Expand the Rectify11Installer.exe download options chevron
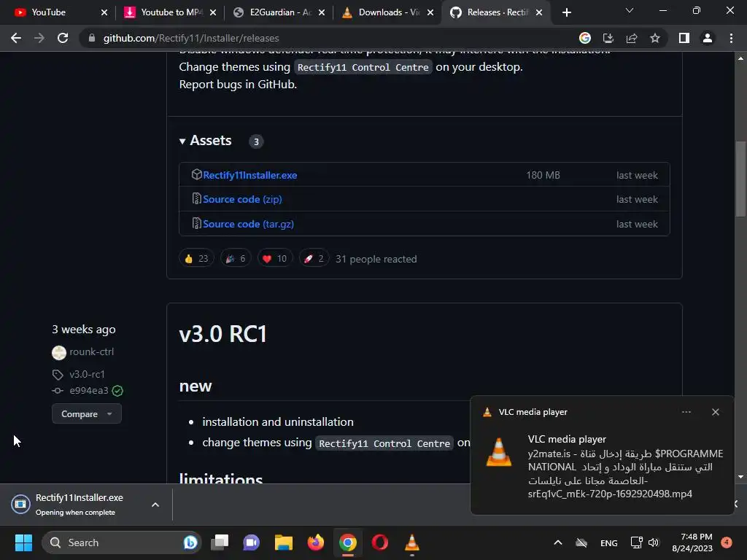747x560 pixels. pos(155,505)
